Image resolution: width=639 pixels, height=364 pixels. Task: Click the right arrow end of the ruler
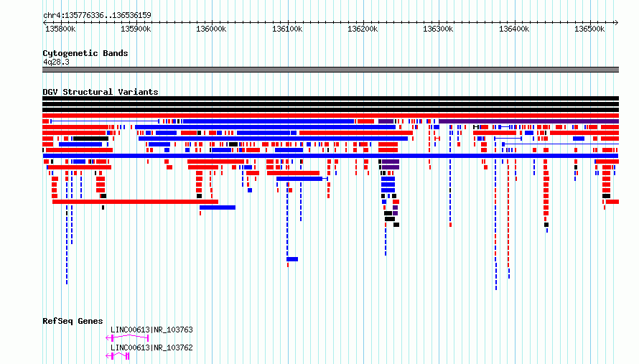[616, 23]
